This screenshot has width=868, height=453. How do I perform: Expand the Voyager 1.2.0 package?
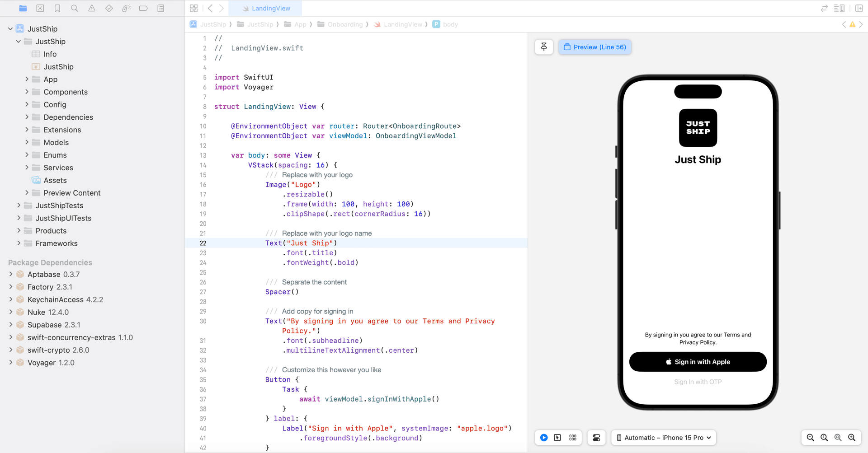[x=10, y=363]
